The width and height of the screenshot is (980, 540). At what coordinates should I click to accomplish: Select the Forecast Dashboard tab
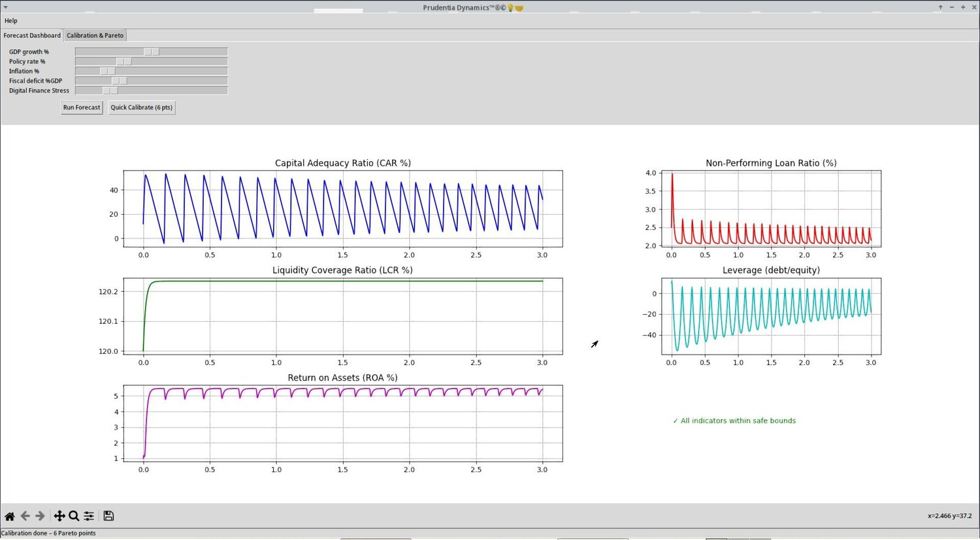(x=32, y=35)
